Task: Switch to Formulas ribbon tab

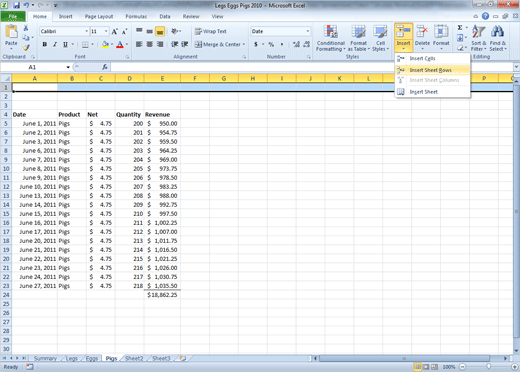Action: coord(136,16)
